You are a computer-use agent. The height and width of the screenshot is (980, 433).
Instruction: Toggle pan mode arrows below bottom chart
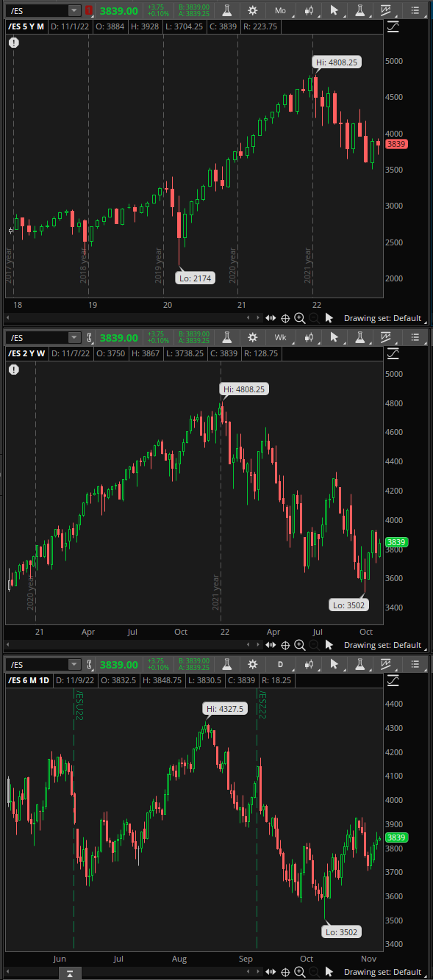coord(271,972)
